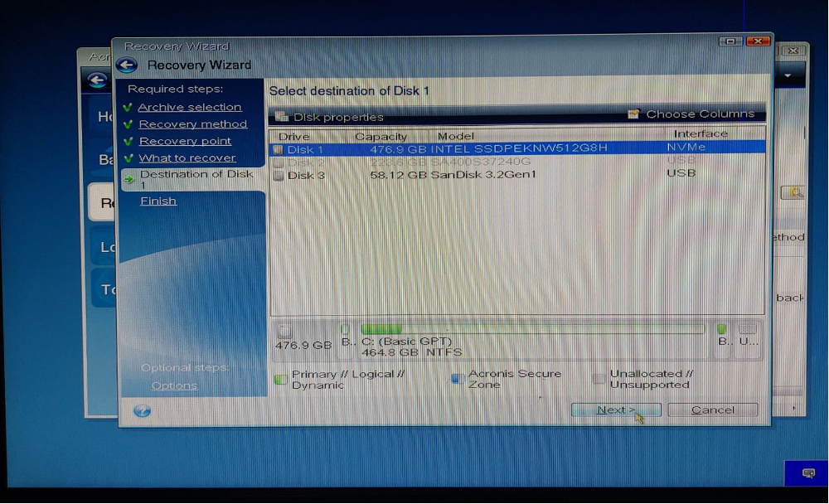
Task: Click the Disk properties toolbar icon
Action: (x=281, y=117)
